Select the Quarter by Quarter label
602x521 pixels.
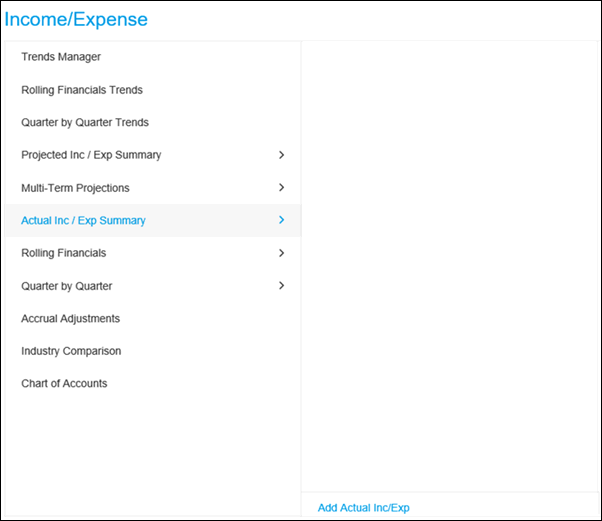click(67, 286)
